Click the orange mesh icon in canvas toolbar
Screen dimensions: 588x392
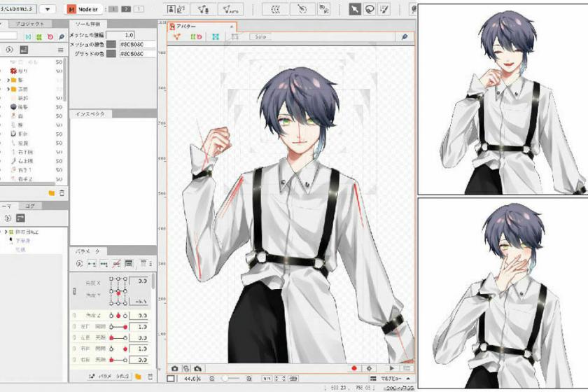point(176,37)
